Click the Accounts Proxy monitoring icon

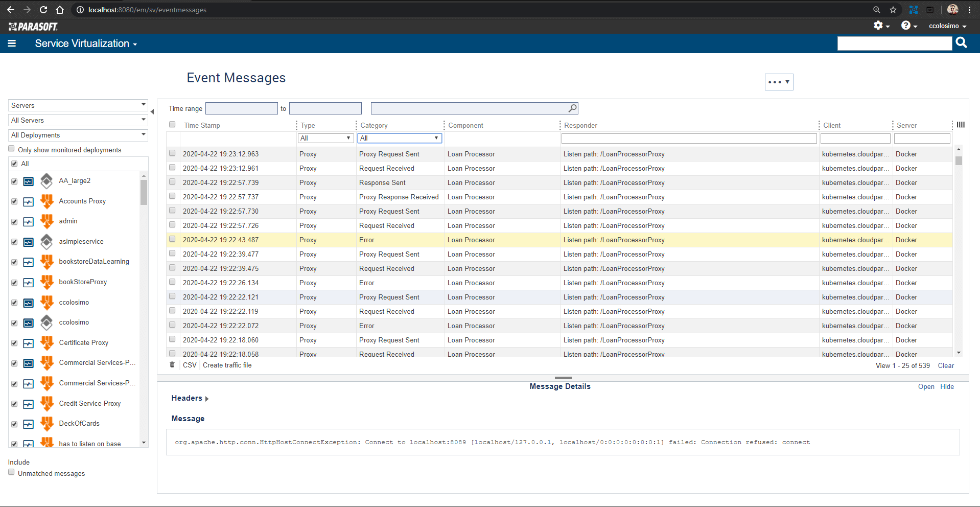[29, 201]
